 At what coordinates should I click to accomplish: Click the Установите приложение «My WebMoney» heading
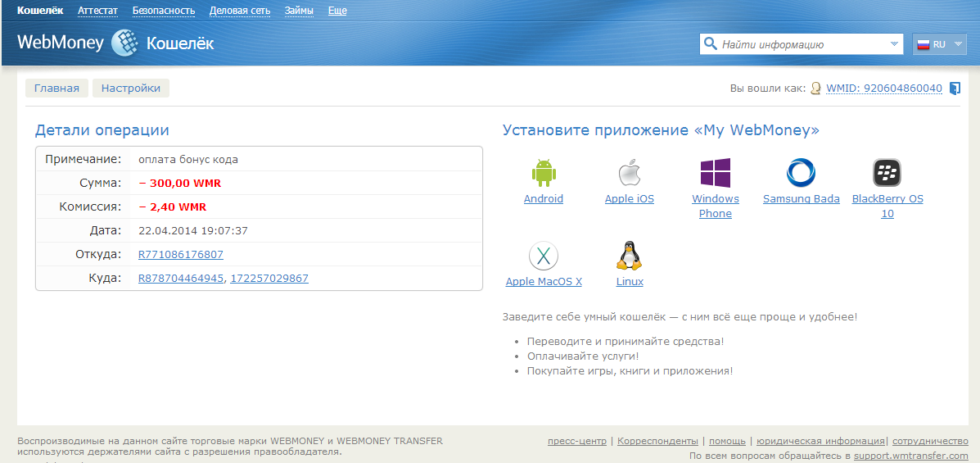tap(662, 130)
